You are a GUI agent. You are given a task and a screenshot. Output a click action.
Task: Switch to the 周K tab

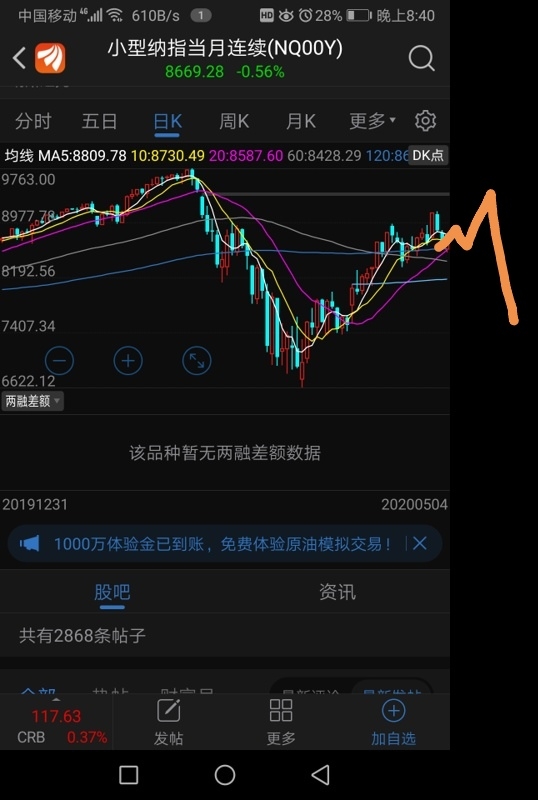coord(234,121)
